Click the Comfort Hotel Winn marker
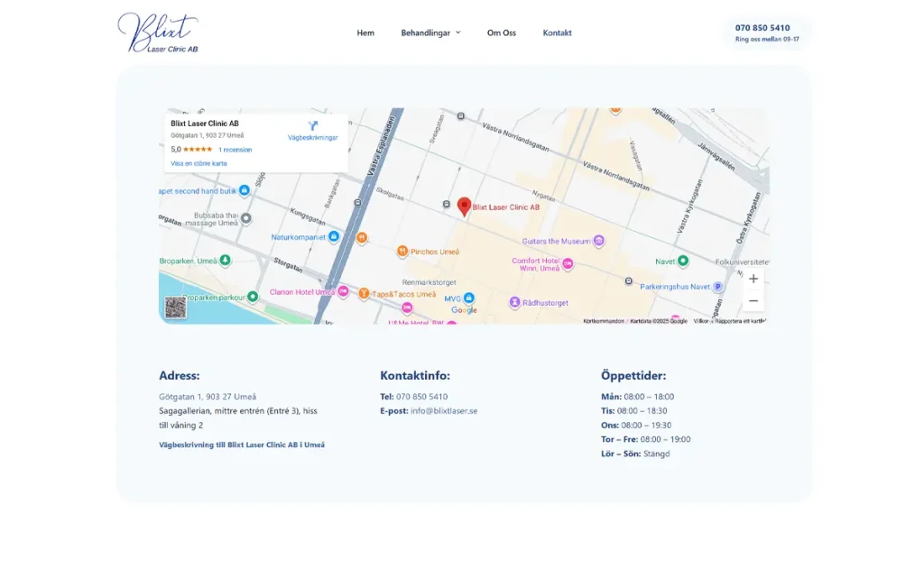The height and width of the screenshot is (569, 924). pos(568,264)
